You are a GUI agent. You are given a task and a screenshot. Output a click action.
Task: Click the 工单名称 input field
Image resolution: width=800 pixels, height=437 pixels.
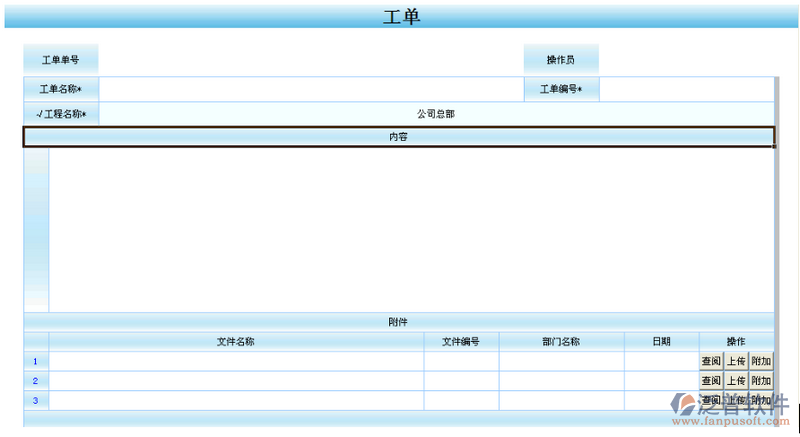pyautogui.click(x=310, y=90)
